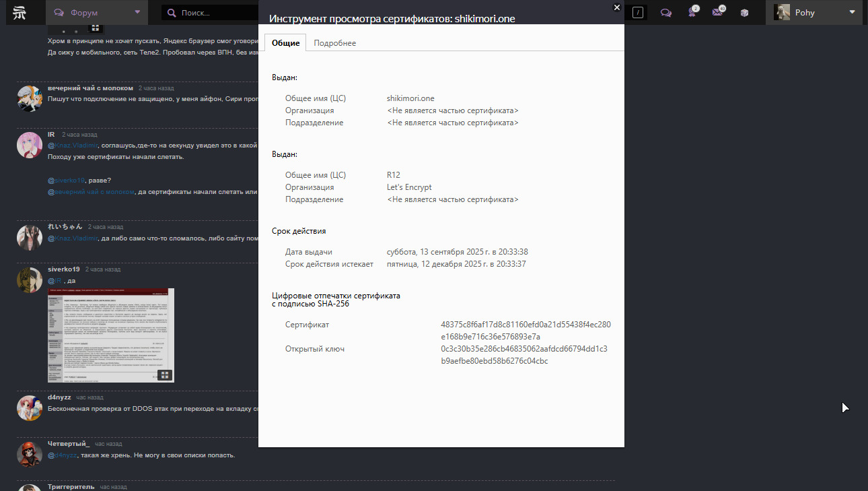Click the slash shortcut icon in top bar

[638, 13]
